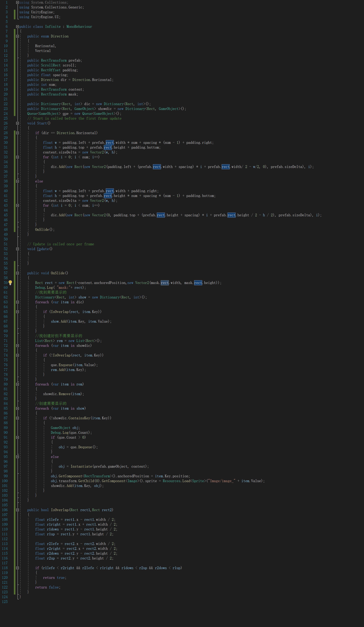Fold the foreach over showdic loop
The image size is (364, 627).
click(x=17, y=346)
